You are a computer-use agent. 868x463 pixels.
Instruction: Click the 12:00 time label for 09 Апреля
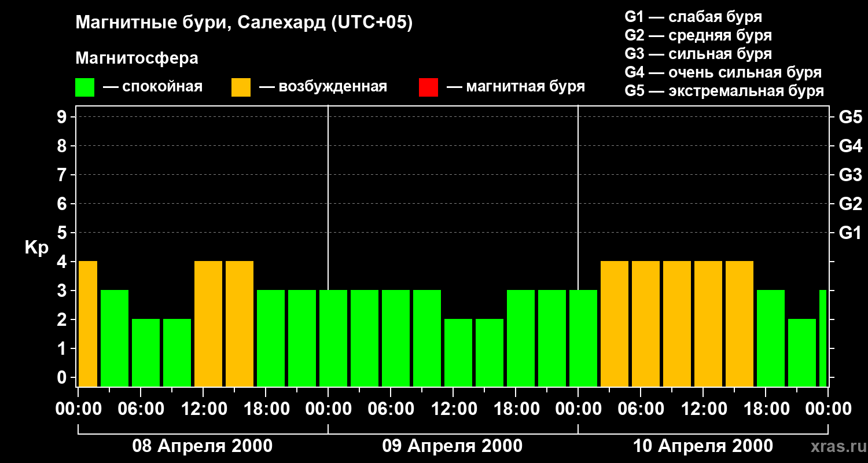click(453, 409)
